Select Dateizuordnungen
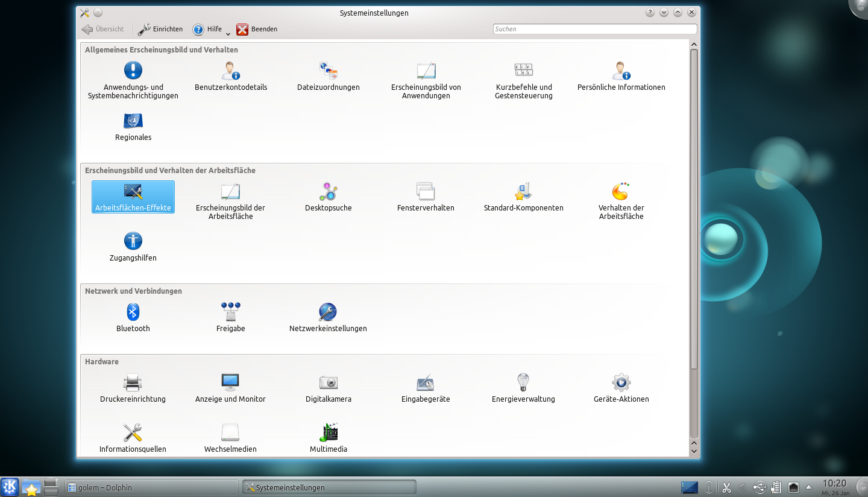Viewport: 868px width, 497px height. coord(328,77)
